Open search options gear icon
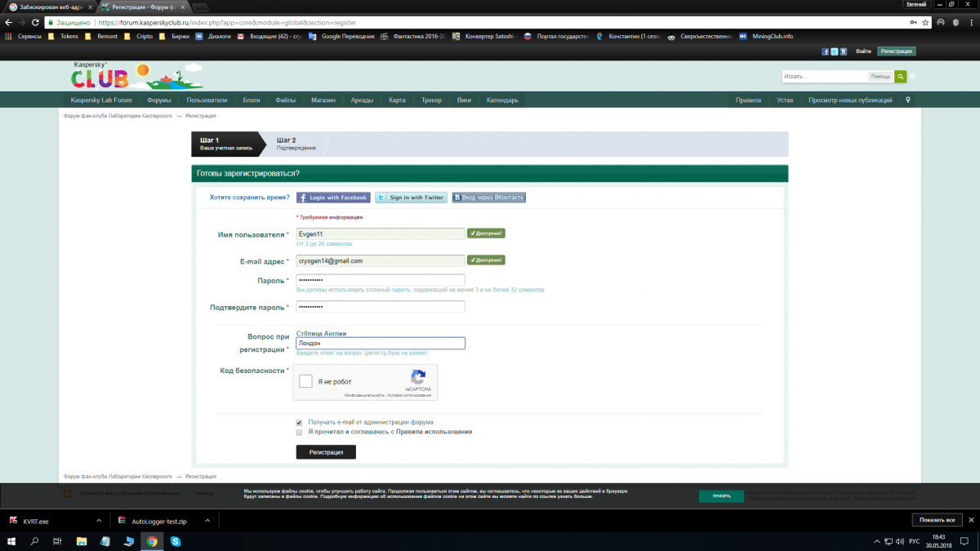This screenshot has width=980, height=551. pyautogui.click(x=913, y=76)
